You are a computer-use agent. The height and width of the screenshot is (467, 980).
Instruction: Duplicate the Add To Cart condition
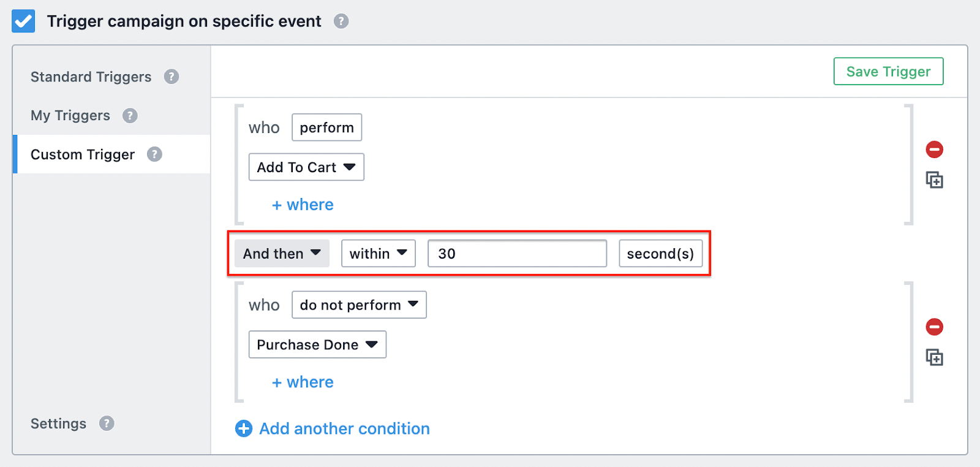click(934, 180)
